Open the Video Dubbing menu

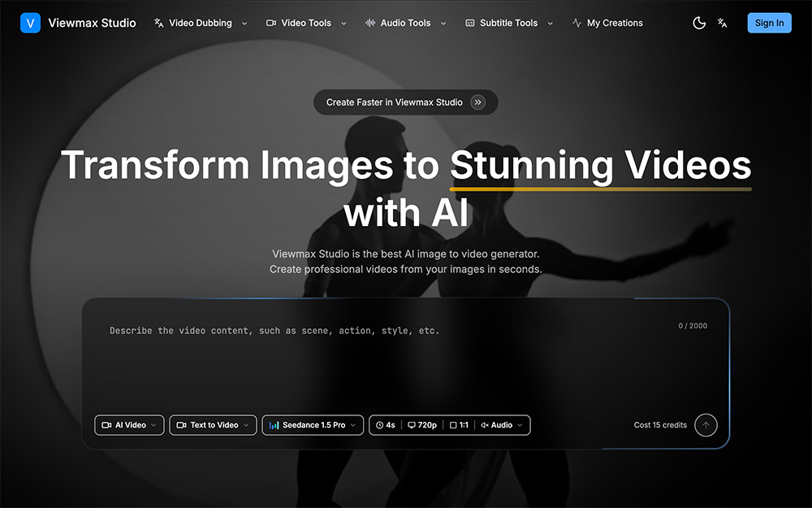[x=201, y=23]
